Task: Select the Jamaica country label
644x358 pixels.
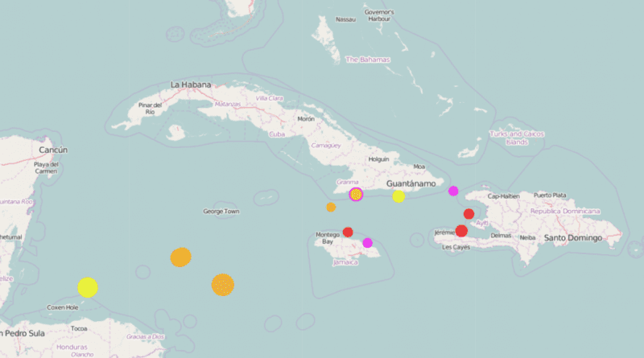Action: 345,262
